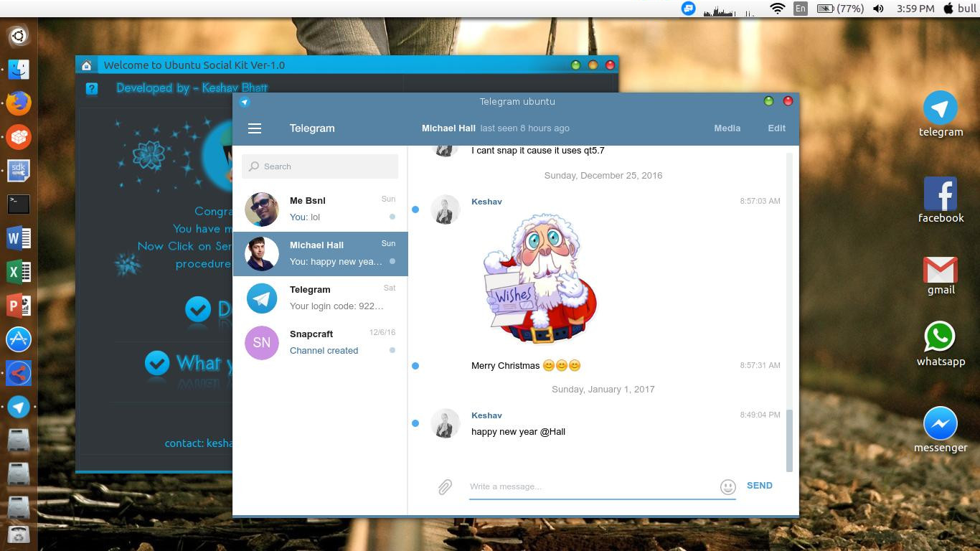Open the Telegram hamburger menu
The height and width of the screenshot is (551, 980).
coord(255,128)
